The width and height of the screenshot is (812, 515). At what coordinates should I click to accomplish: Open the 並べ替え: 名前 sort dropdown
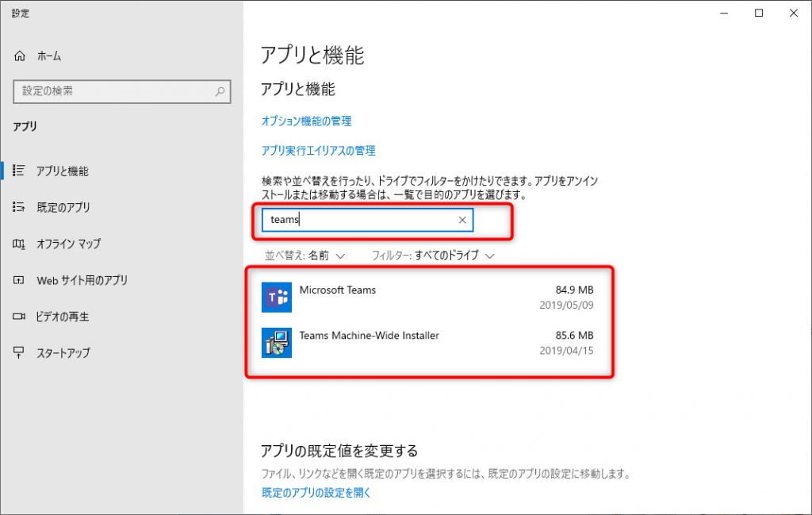point(305,256)
